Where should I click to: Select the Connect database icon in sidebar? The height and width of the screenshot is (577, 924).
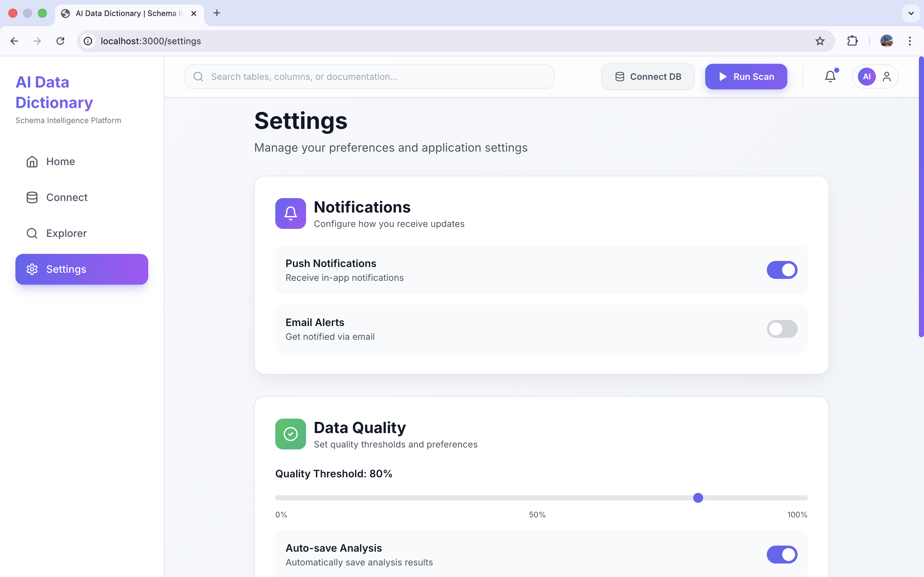(x=32, y=197)
